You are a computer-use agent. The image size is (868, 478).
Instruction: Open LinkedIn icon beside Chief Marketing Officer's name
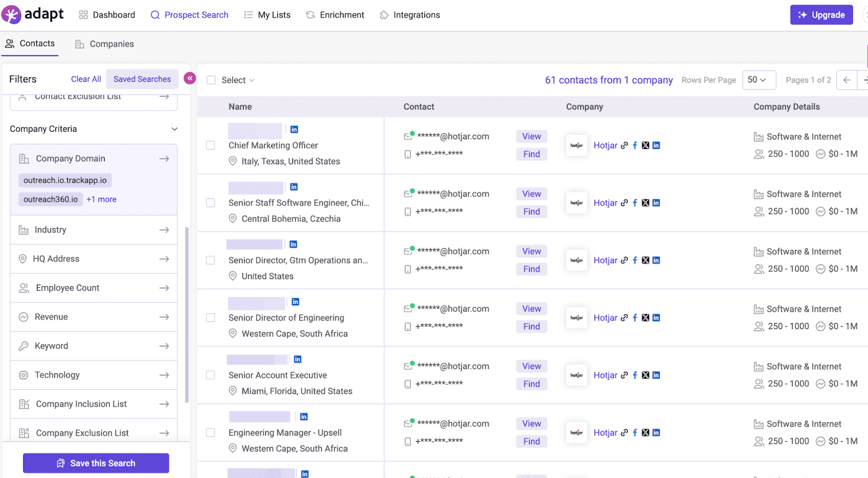coord(294,130)
